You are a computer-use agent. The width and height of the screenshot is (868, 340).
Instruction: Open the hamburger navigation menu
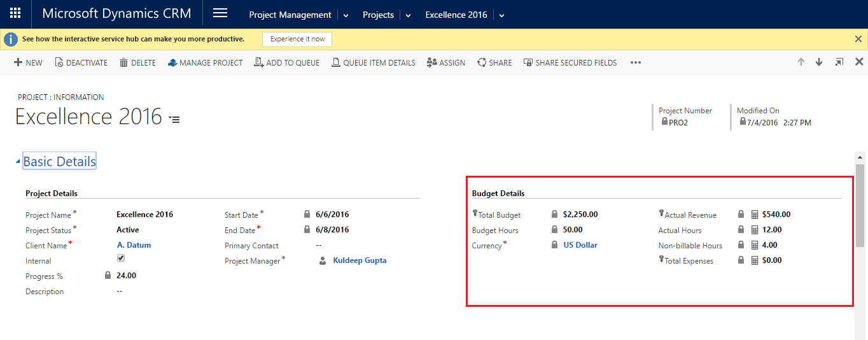point(220,13)
